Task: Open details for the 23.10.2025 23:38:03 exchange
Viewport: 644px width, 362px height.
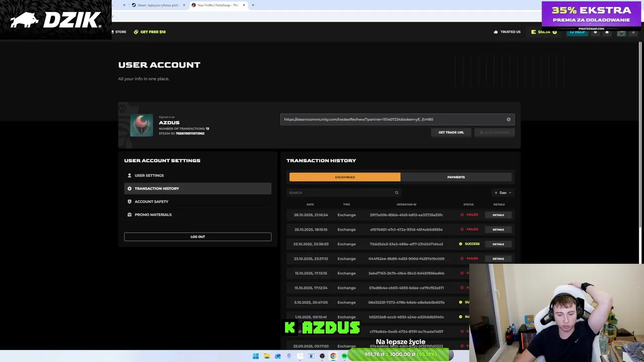Action: (498, 244)
